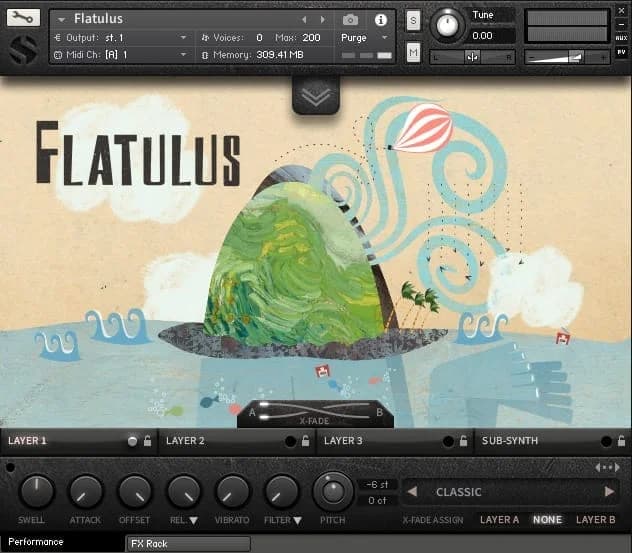Open the instrument name dropdown arrow
This screenshot has width=632, height=553.
click(61, 19)
